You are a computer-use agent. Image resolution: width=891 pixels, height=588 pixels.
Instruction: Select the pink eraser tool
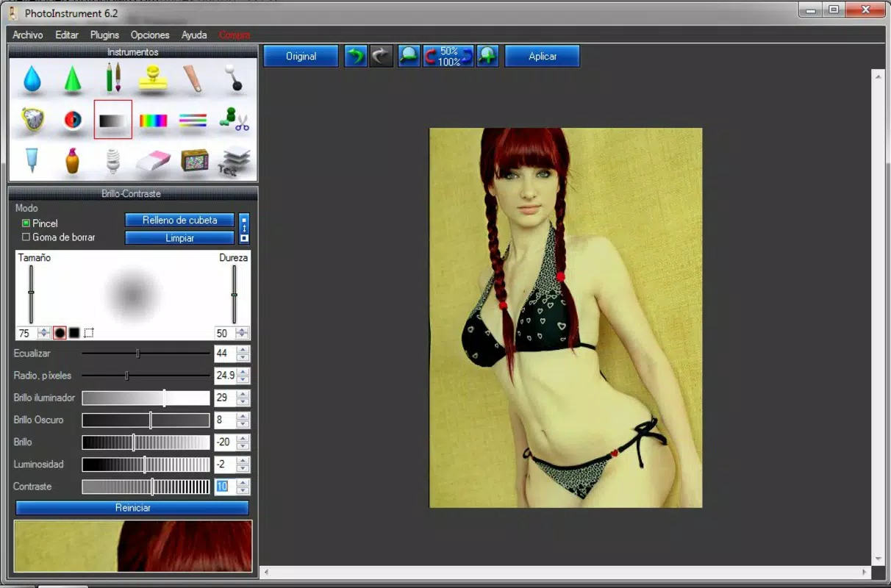[153, 160]
